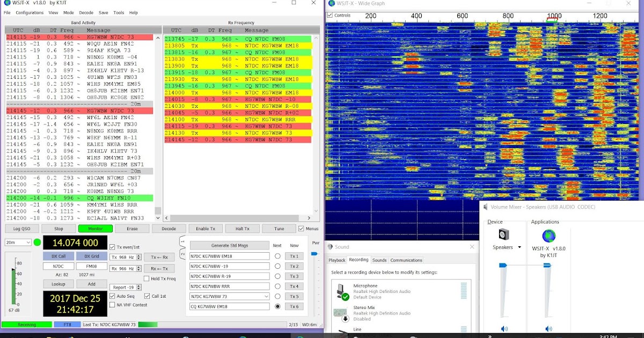Mute the WSJT-X application speaker icon
The width and height of the screenshot is (644, 338).
[x=548, y=328]
